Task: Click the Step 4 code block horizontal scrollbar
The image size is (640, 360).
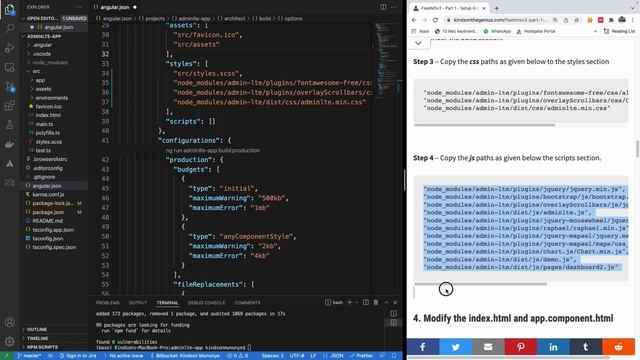Action: 480,284
